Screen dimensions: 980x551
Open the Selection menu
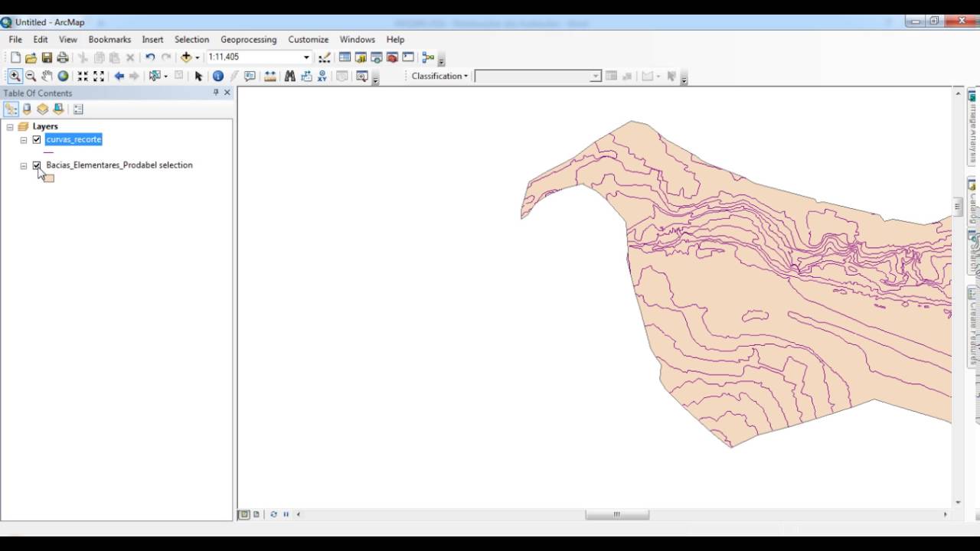coord(191,39)
